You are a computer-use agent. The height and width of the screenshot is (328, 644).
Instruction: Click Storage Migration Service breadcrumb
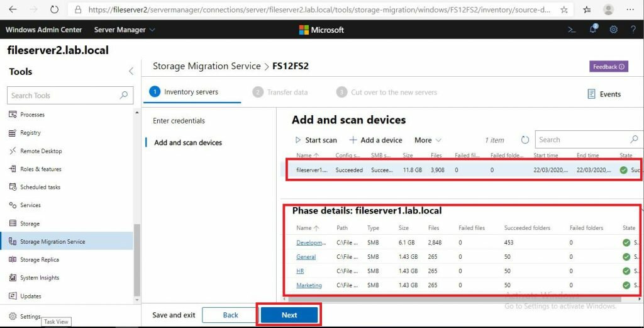pos(206,66)
